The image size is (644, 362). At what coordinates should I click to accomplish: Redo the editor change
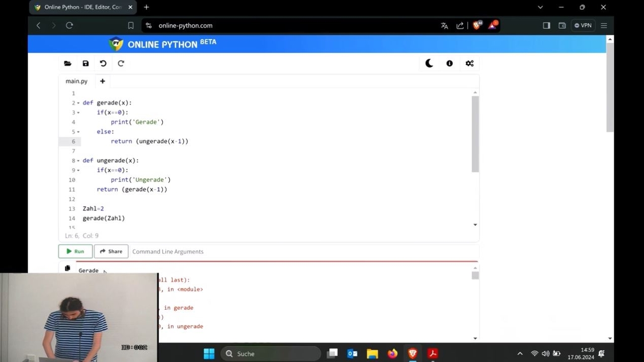(x=121, y=63)
